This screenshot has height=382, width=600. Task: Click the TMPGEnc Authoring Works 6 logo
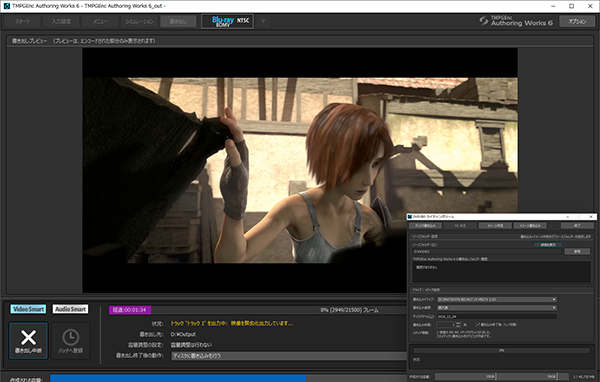click(x=516, y=21)
